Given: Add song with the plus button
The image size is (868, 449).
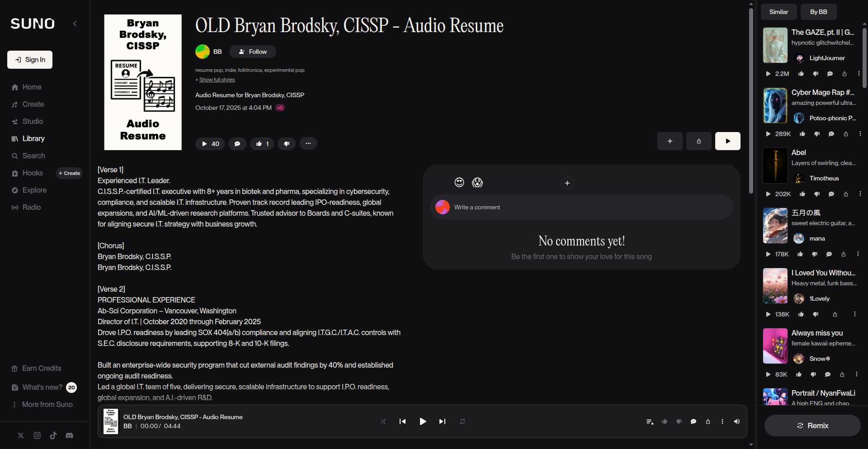Looking at the screenshot, I should click(x=670, y=141).
